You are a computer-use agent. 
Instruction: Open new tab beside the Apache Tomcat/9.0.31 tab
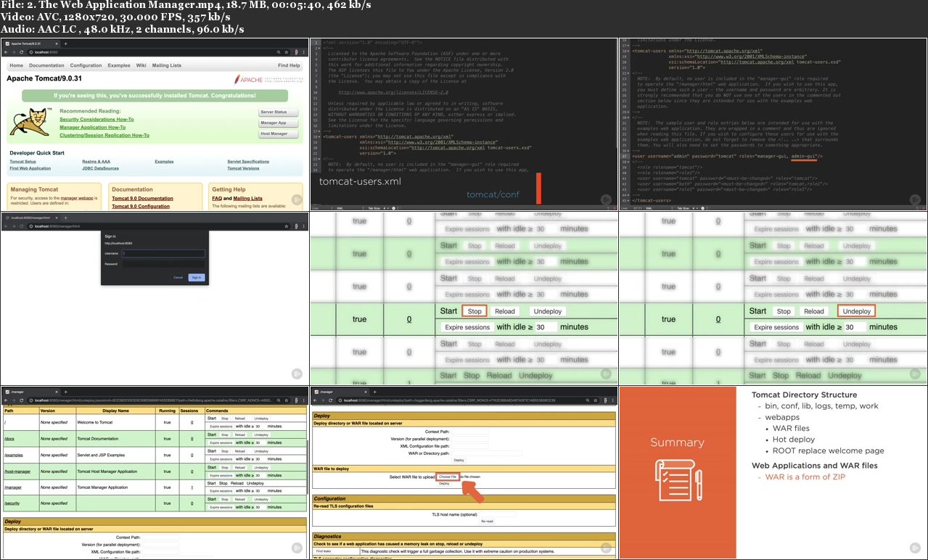65,44
